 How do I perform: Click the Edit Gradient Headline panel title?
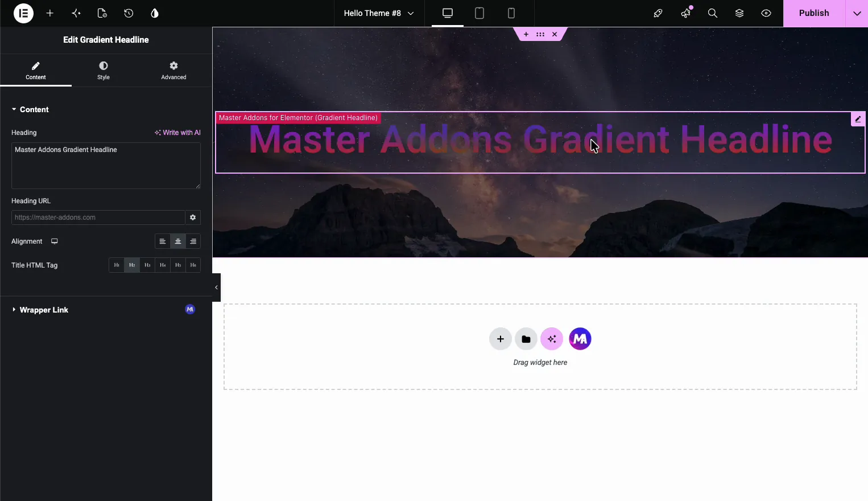(106, 40)
